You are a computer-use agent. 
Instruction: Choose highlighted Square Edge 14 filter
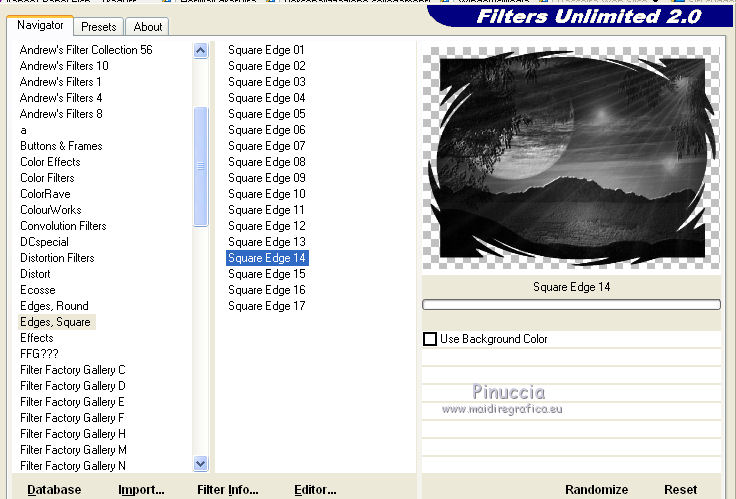(267, 258)
